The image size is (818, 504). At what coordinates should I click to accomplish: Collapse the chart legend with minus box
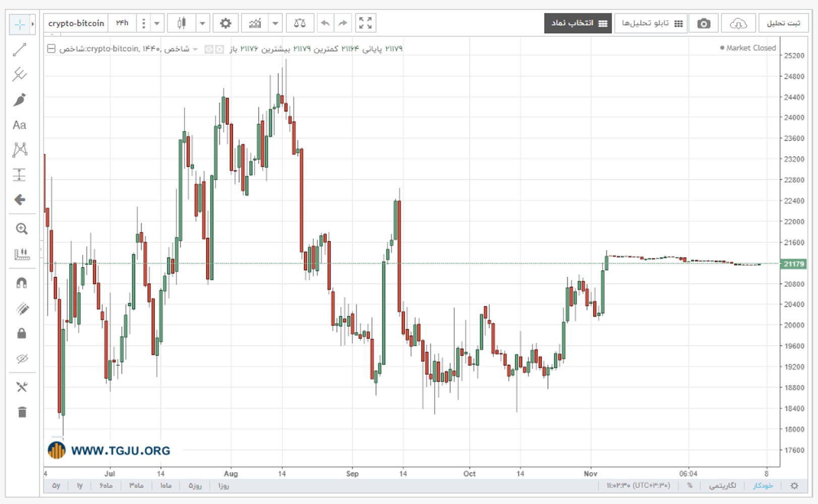[51, 49]
